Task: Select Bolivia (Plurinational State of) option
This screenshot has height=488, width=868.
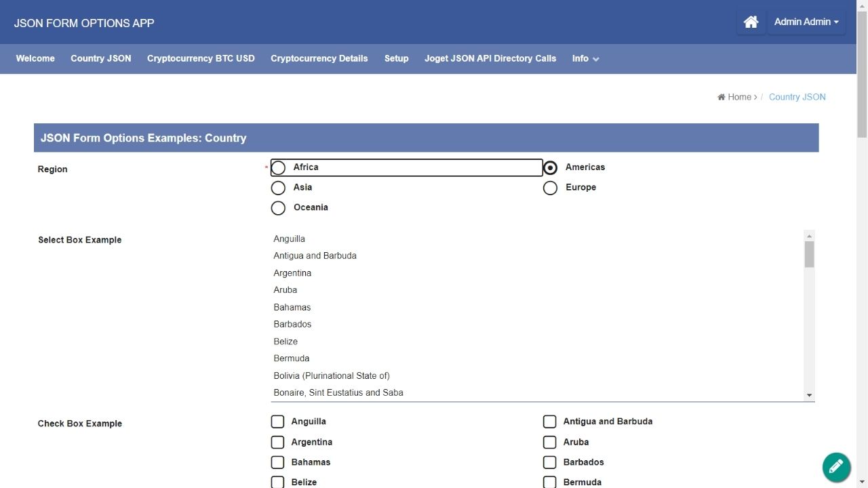Action: 537,375
